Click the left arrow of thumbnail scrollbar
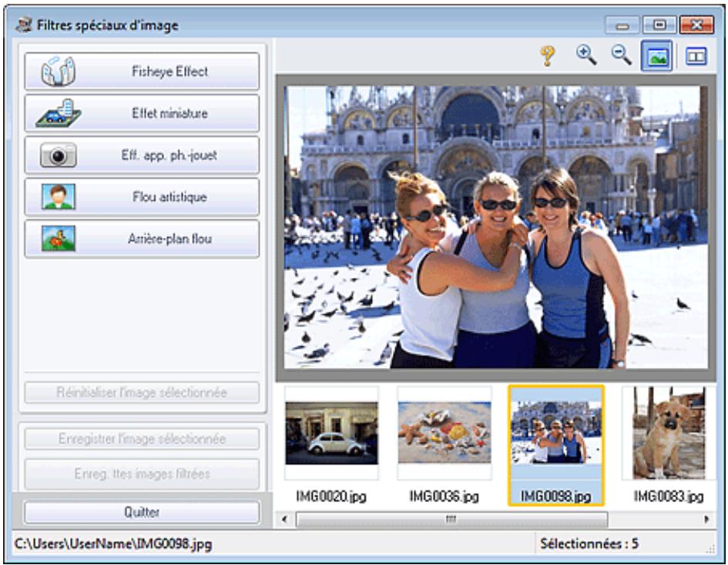This screenshot has width=728, height=565. tap(284, 519)
